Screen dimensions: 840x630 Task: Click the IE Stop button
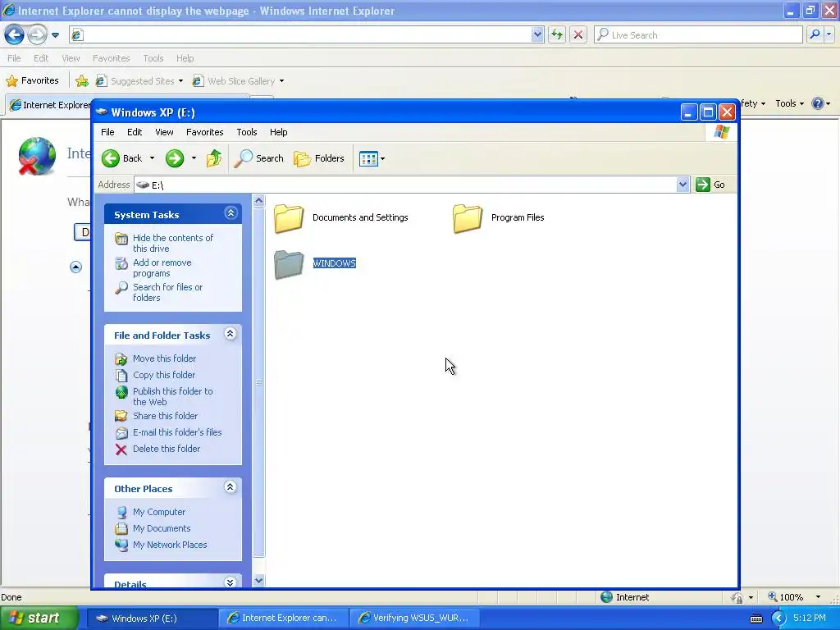point(578,34)
